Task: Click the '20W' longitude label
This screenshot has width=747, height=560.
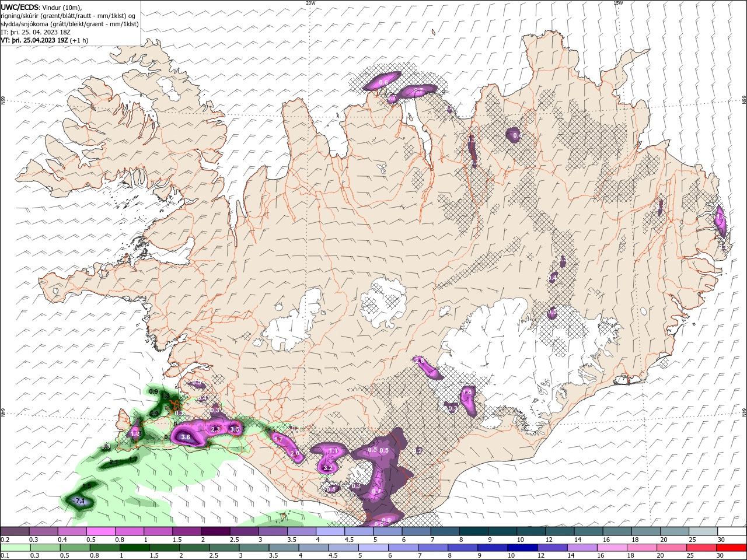Action: point(310,3)
